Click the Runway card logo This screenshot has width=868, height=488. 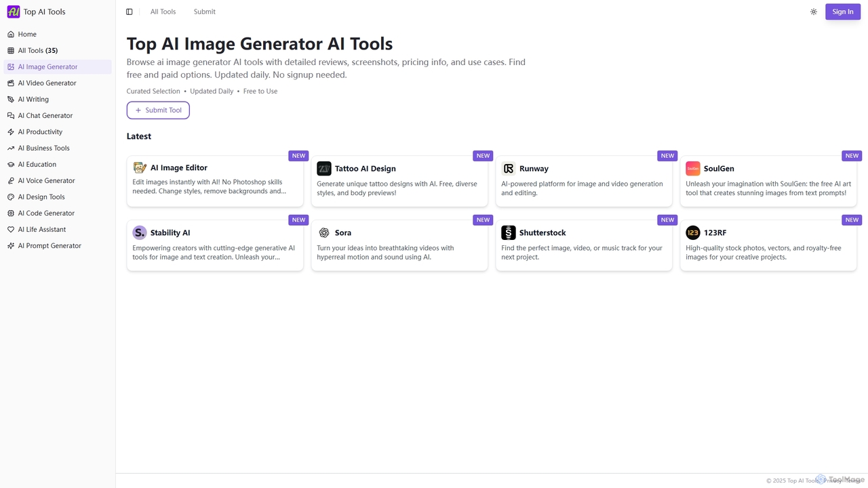coord(509,168)
